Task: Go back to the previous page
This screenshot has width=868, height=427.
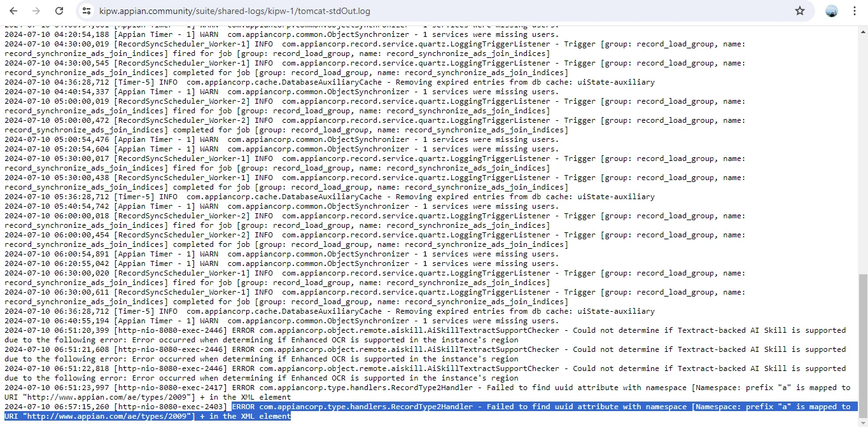Action: coord(13,11)
